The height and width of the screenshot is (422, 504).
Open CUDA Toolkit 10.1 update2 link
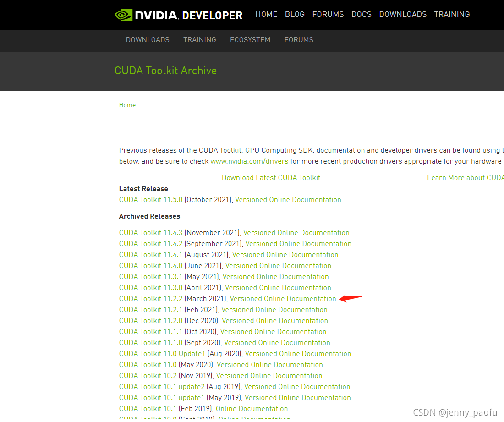tap(162, 387)
